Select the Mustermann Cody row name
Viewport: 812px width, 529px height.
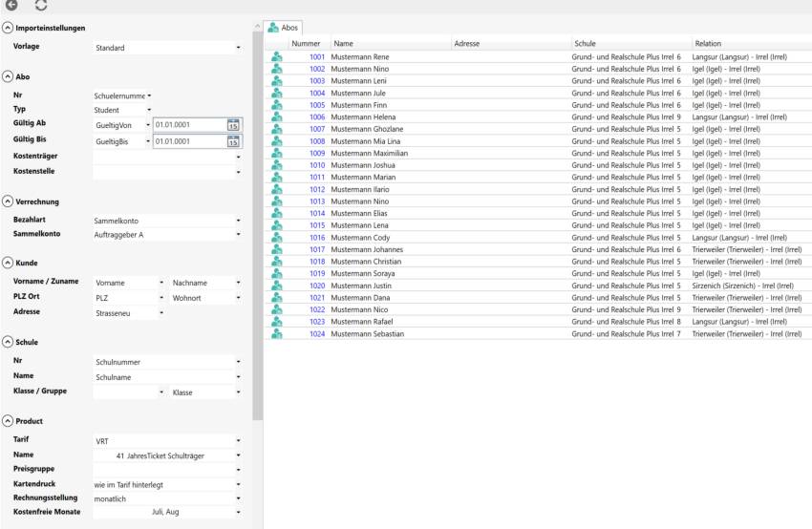pyautogui.click(x=360, y=238)
